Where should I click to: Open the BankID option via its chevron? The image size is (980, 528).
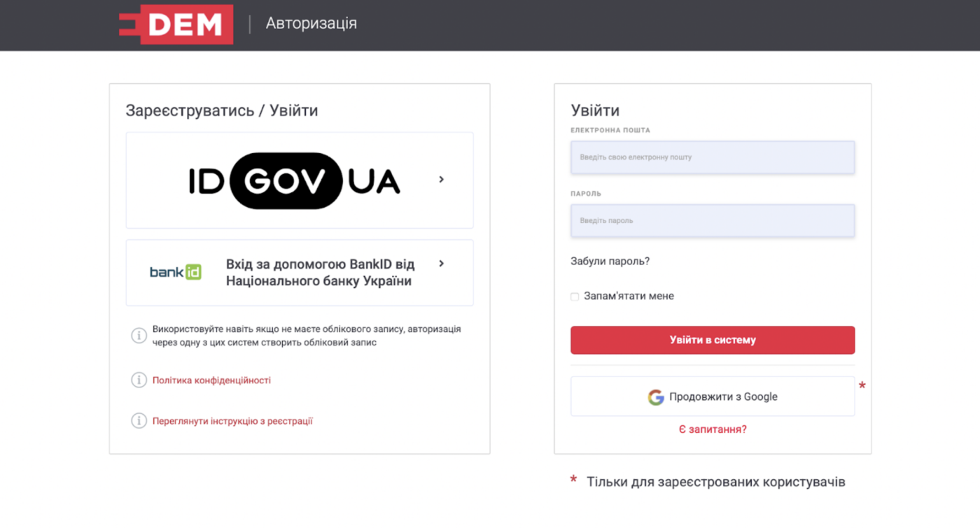(441, 264)
